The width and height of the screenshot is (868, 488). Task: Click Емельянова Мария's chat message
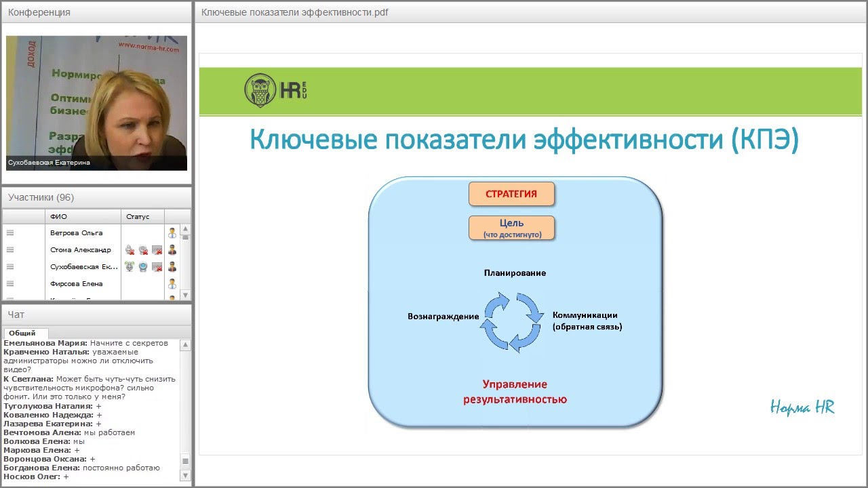point(85,343)
